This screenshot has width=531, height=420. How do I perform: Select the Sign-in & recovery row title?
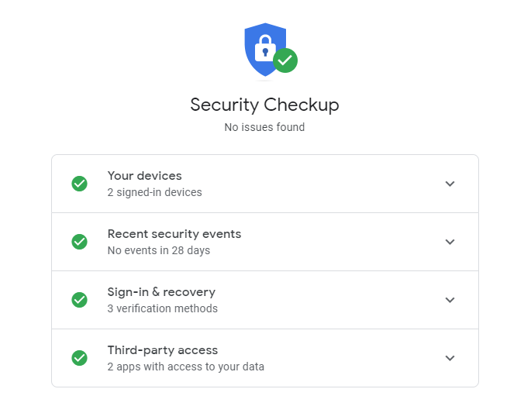click(x=161, y=292)
